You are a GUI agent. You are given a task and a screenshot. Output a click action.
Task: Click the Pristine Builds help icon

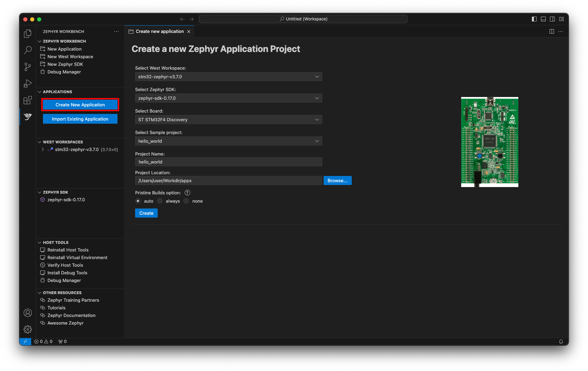point(187,193)
